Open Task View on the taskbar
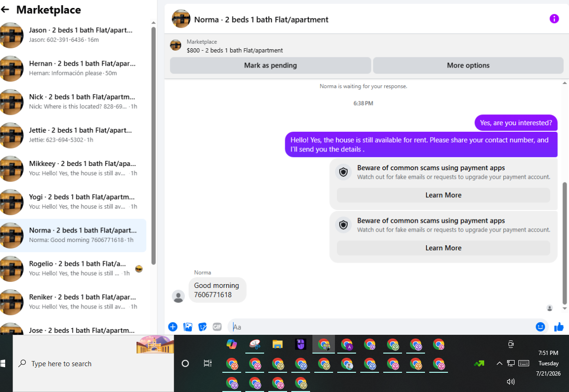 tap(207, 363)
